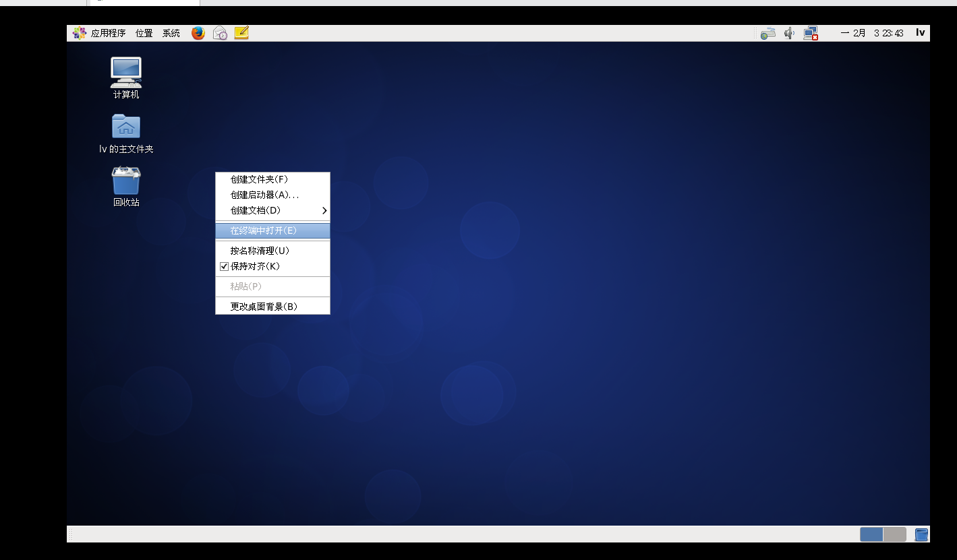The height and width of the screenshot is (560, 957).
Task: Open the 应用程序 menu
Action: [109, 32]
